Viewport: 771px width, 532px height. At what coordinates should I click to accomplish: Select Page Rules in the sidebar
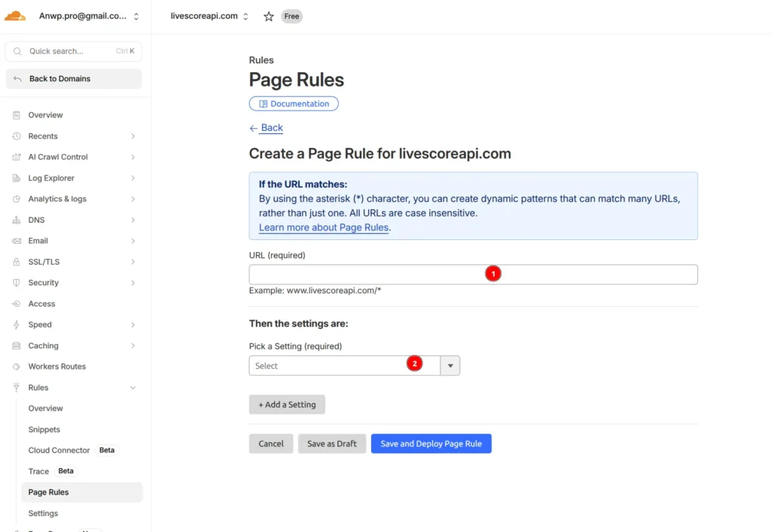pos(81,492)
